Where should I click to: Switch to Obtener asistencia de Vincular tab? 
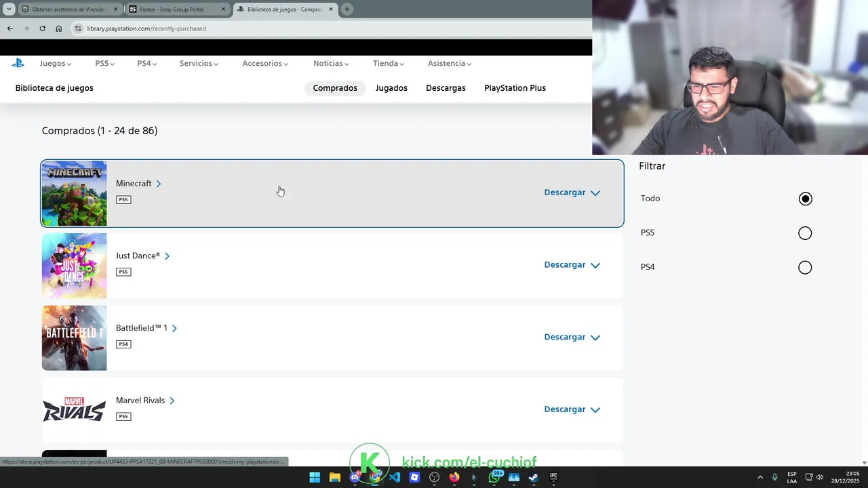point(68,9)
